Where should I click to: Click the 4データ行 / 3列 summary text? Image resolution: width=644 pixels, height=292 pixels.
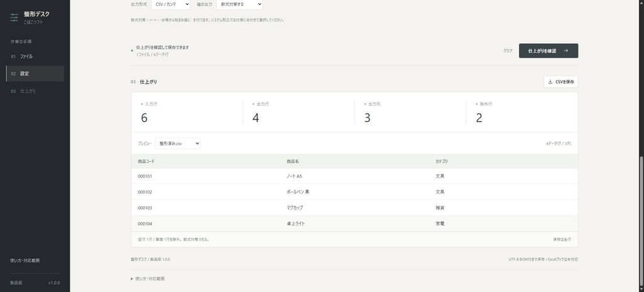tap(558, 143)
